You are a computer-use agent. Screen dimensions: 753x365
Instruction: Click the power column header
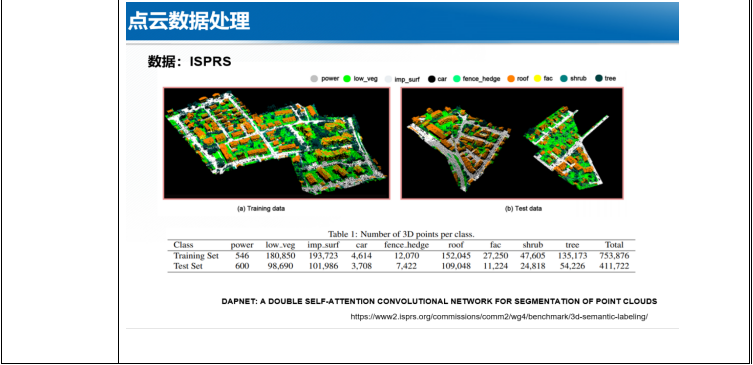242,245
